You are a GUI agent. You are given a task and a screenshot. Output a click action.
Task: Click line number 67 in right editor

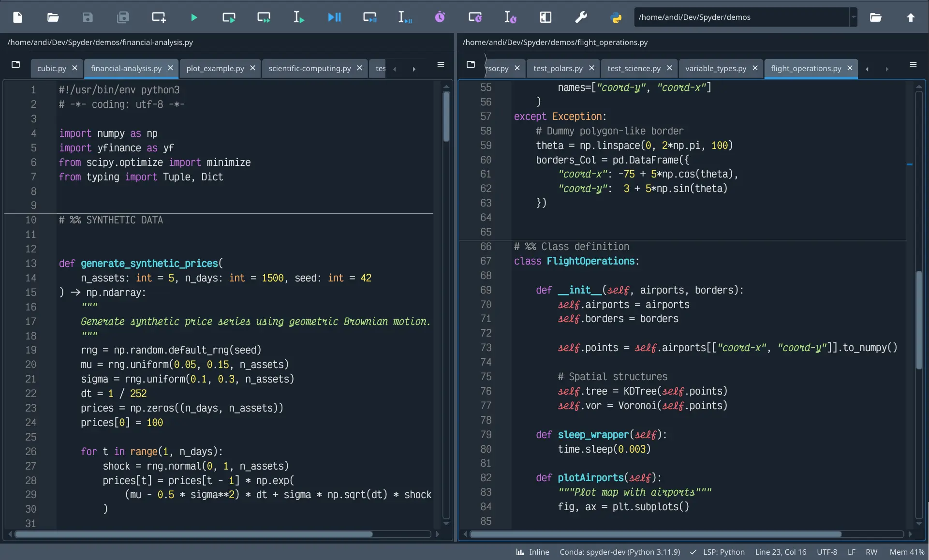tap(486, 261)
